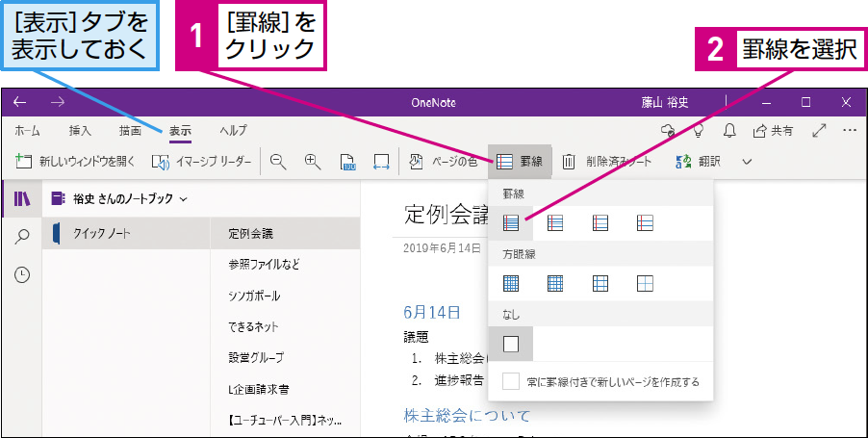
Task: Click the zoom out magnifier icon
Action: 278,162
